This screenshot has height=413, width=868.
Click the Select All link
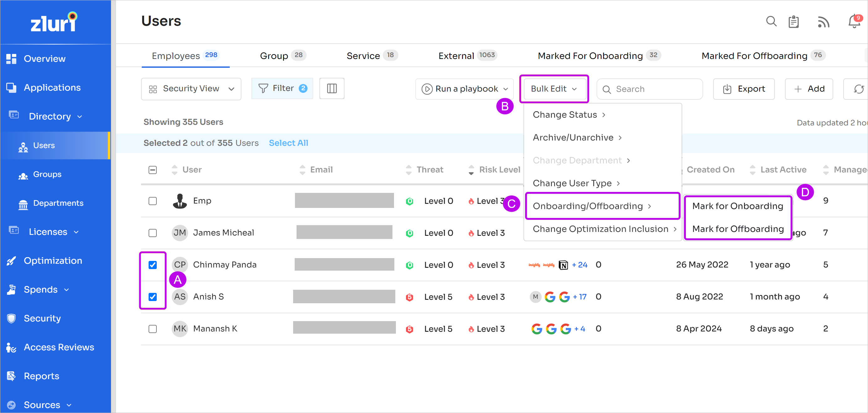(x=288, y=143)
